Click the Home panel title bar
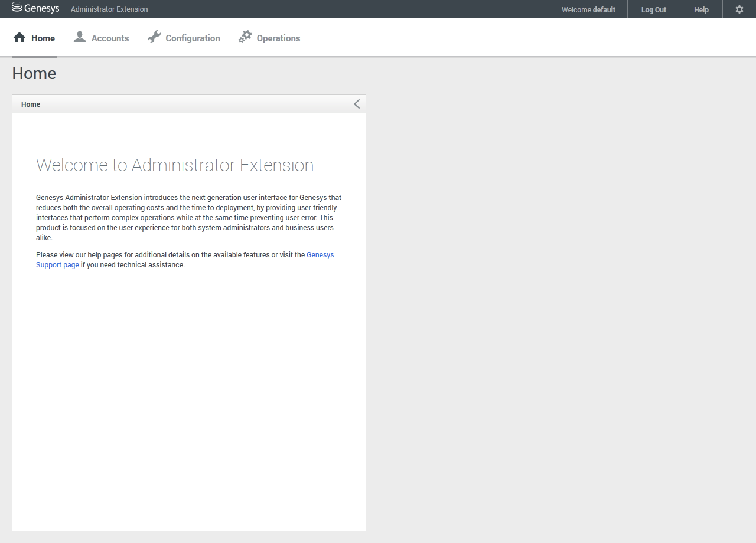Viewport: 756px width, 543px height. [177, 104]
